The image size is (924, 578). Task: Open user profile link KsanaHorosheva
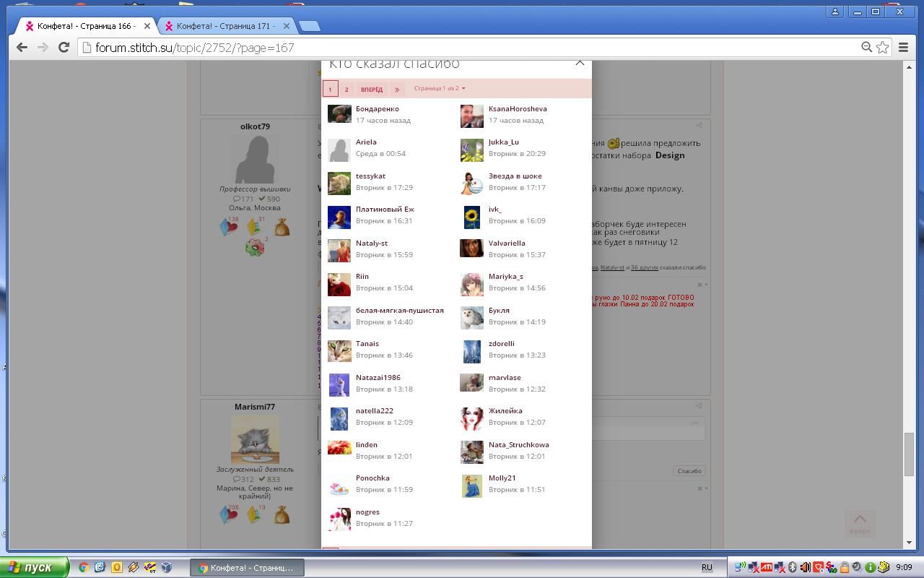[518, 109]
